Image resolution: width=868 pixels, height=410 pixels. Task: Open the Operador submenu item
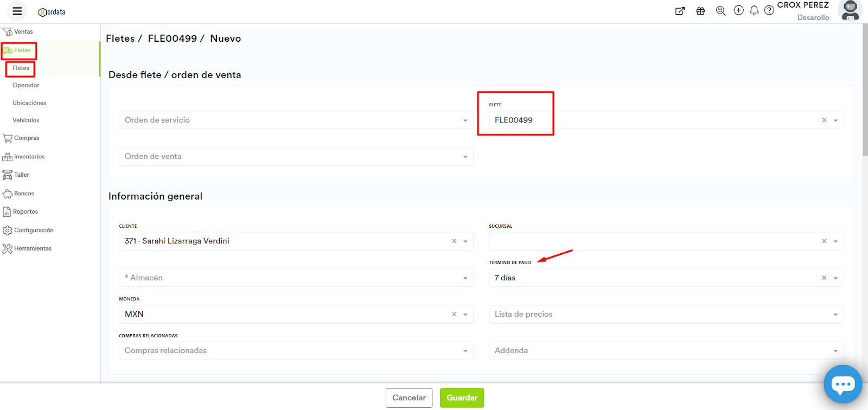[26, 85]
